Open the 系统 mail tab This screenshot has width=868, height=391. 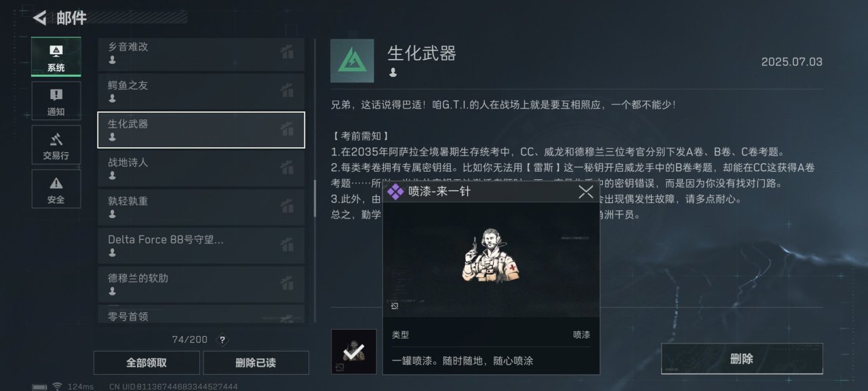pos(56,57)
